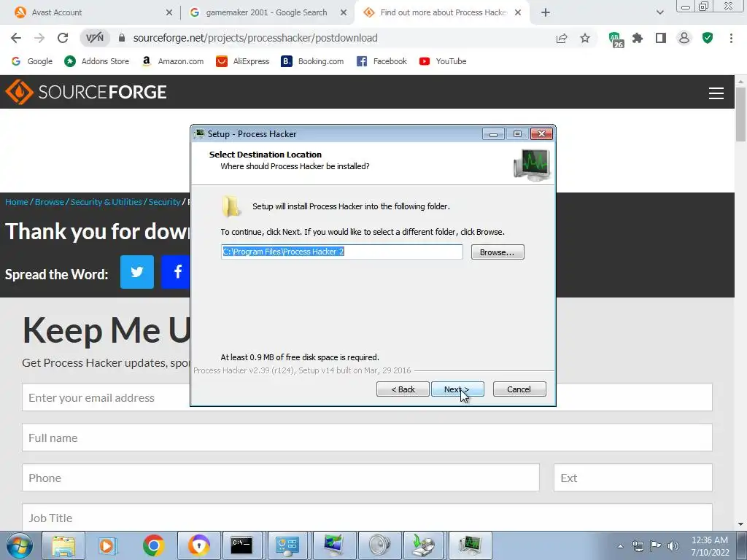Open the speaker sound settings taskbar icon
747x560 pixels.
[379, 545]
